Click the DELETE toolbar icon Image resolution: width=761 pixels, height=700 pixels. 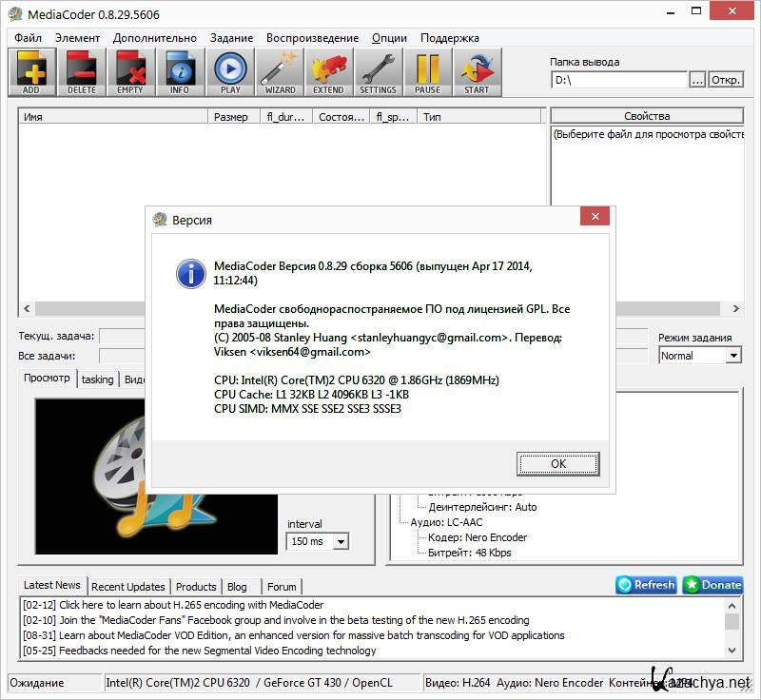pyautogui.click(x=82, y=72)
